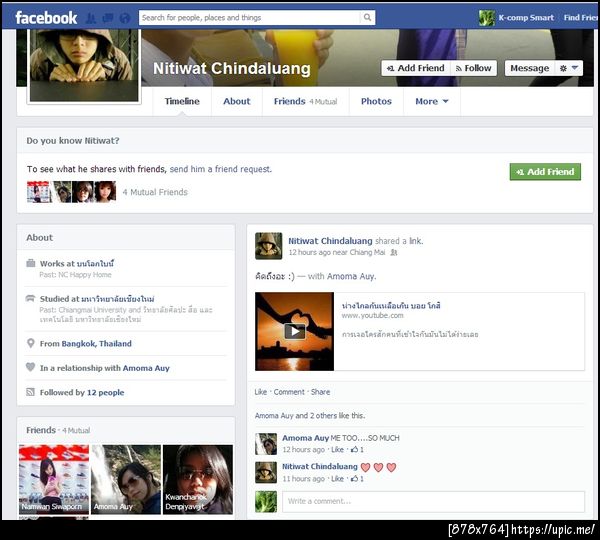600x540 pixels.
Task: Open Amoma Auy tagged in post text
Action: coord(351,276)
